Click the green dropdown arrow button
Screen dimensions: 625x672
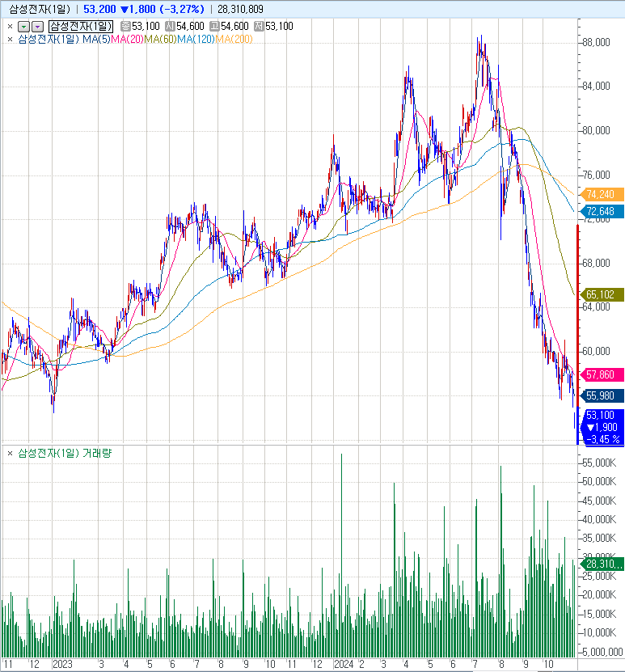click(23, 27)
